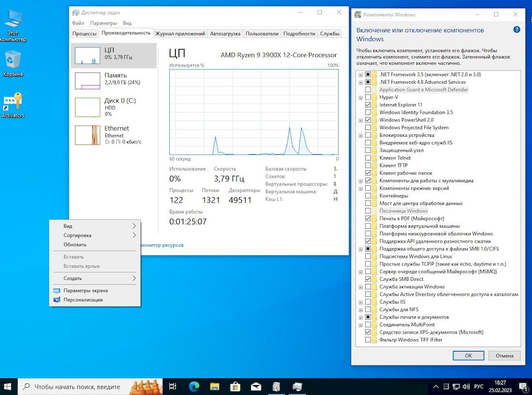
Task: Expand .NET Framework 3.5 tree node
Action: [x=361, y=75]
